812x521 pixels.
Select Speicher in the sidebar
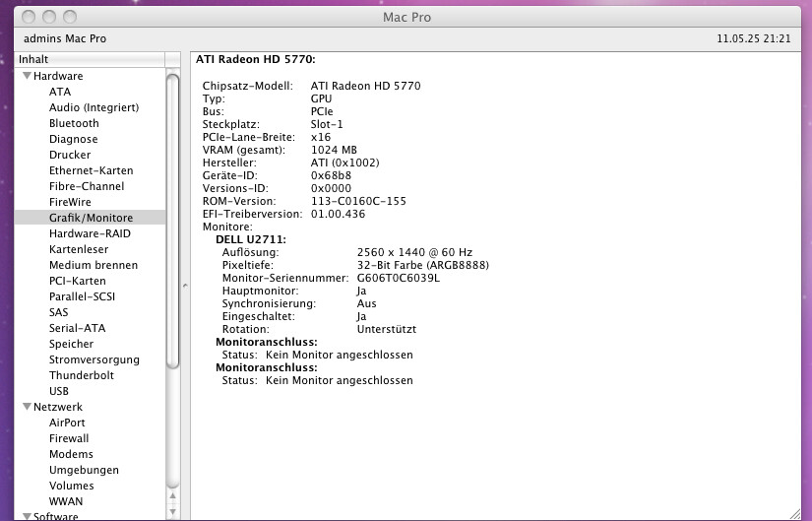(72, 344)
